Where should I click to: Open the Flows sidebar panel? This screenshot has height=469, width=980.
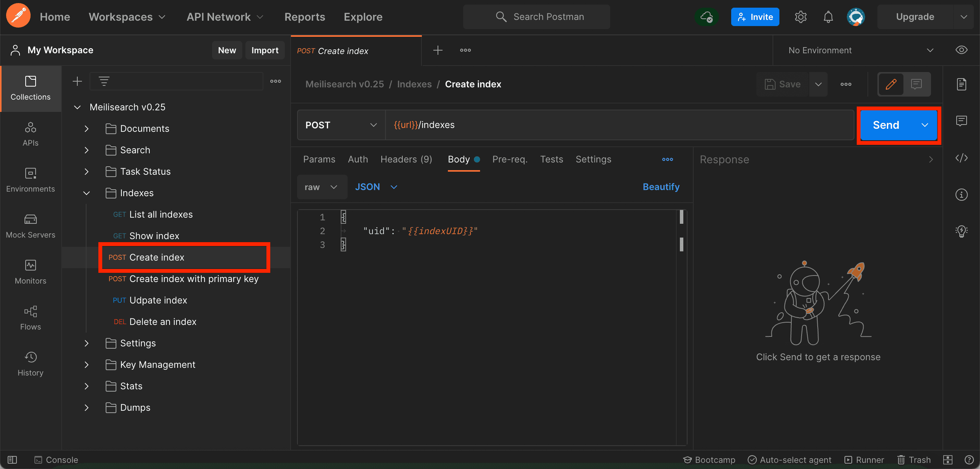31,318
